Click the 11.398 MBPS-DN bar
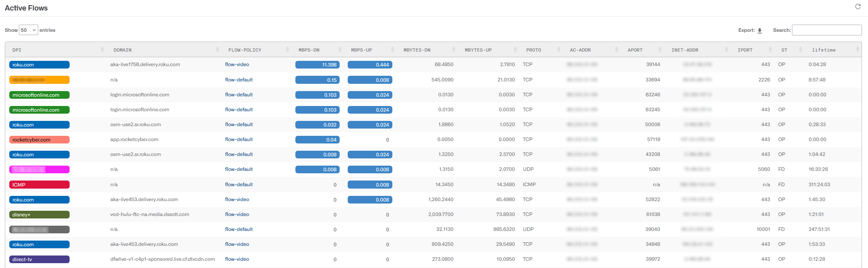 click(x=318, y=64)
